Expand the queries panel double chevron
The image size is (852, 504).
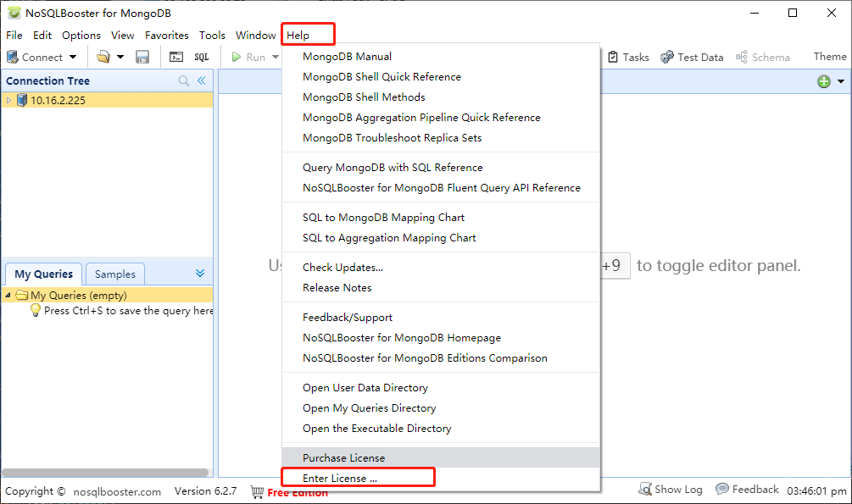click(200, 273)
